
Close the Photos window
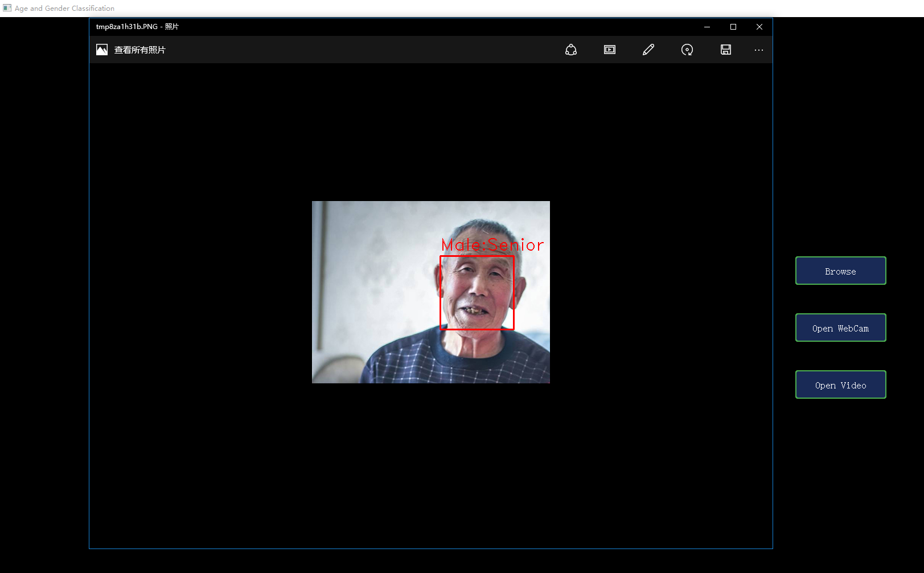pyautogui.click(x=759, y=27)
